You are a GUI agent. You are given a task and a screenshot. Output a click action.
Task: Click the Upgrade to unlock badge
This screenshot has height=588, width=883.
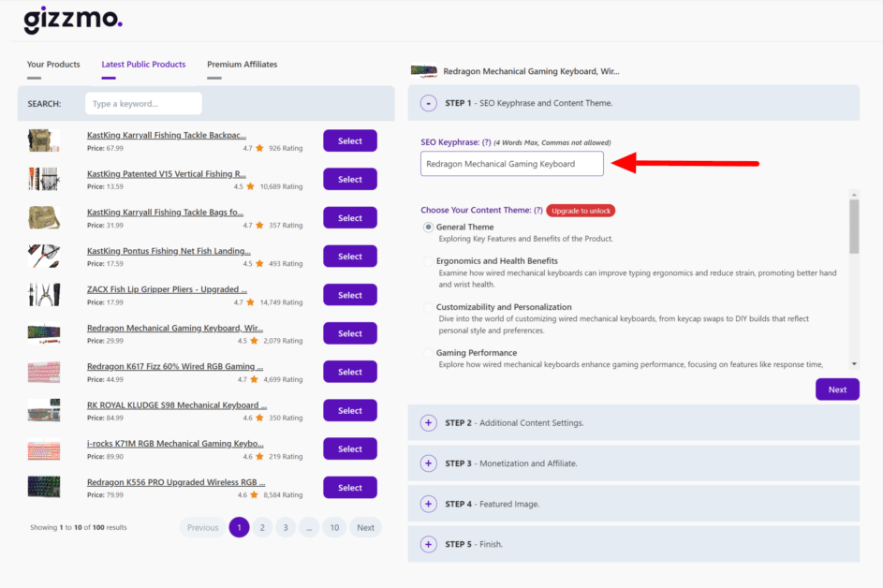pos(580,211)
